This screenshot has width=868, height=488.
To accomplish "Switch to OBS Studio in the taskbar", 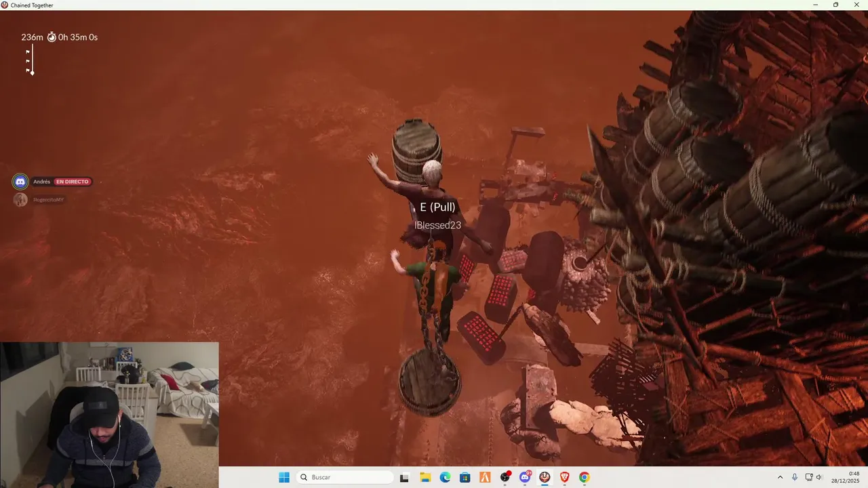I will coord(505,477).
